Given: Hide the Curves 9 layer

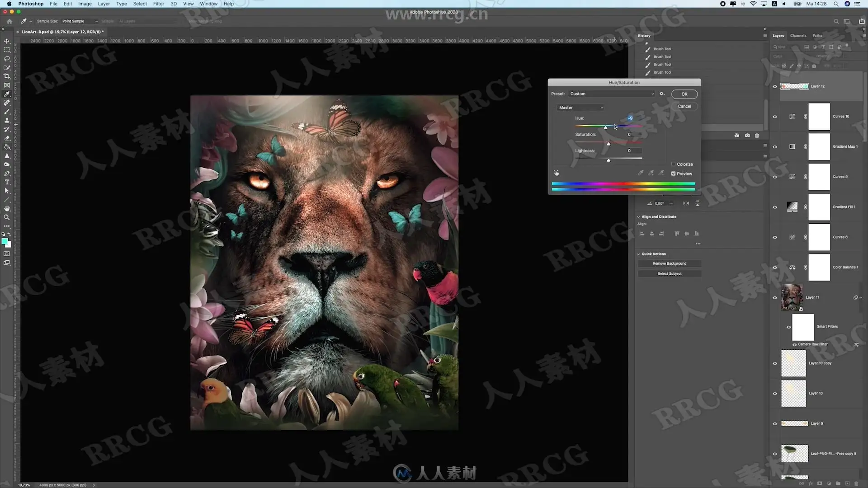Looking at the screenshot, I should point(775,177).
